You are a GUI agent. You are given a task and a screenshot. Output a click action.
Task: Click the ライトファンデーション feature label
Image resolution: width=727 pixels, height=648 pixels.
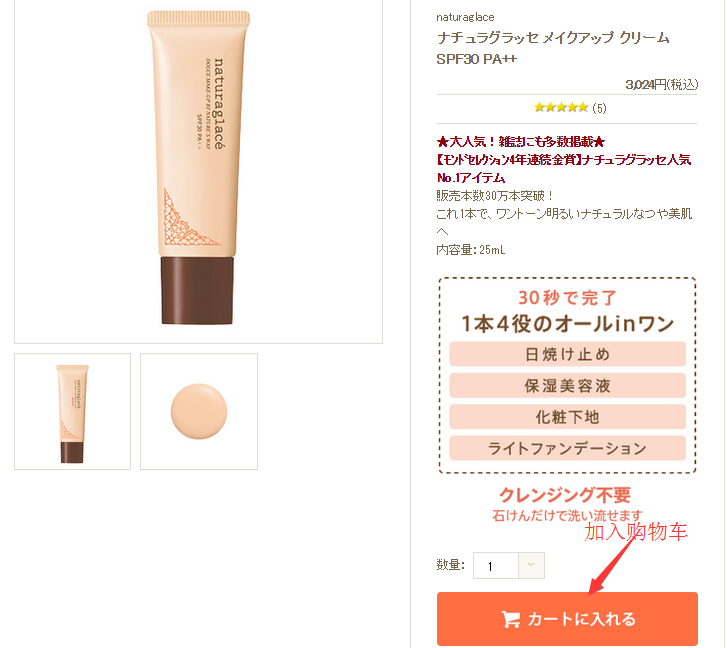[568, 448]
